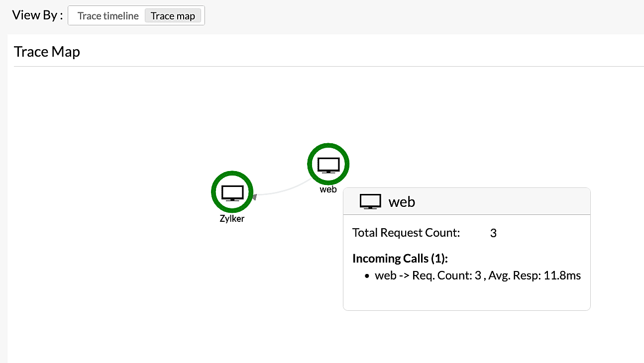Click monitor icon in web tooltip header

click(370, 201)
